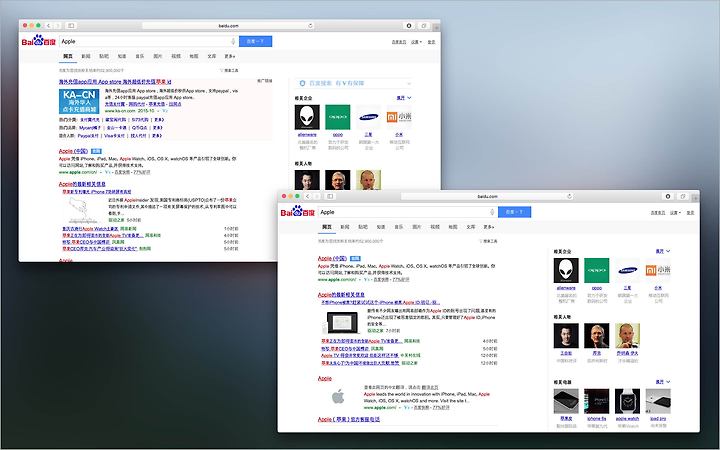
Task: Open the 设置 dropdown in the front window
Action: coord(675,213)
